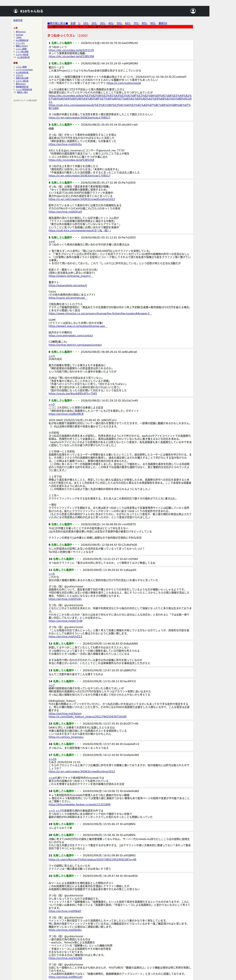Open ヒカマー掲示板 in 人気 list
Viewport: 236px width, 980px height.
pos(22,54)
